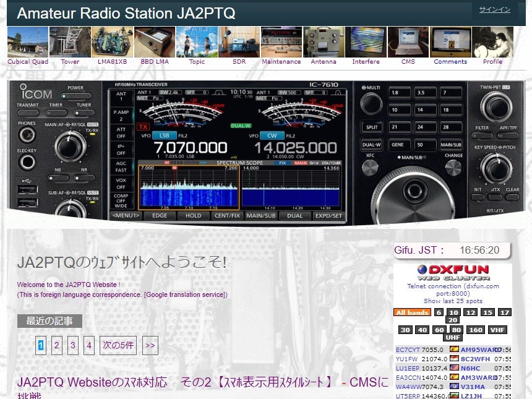
Task: Go to article page 3
Action: 73,345
